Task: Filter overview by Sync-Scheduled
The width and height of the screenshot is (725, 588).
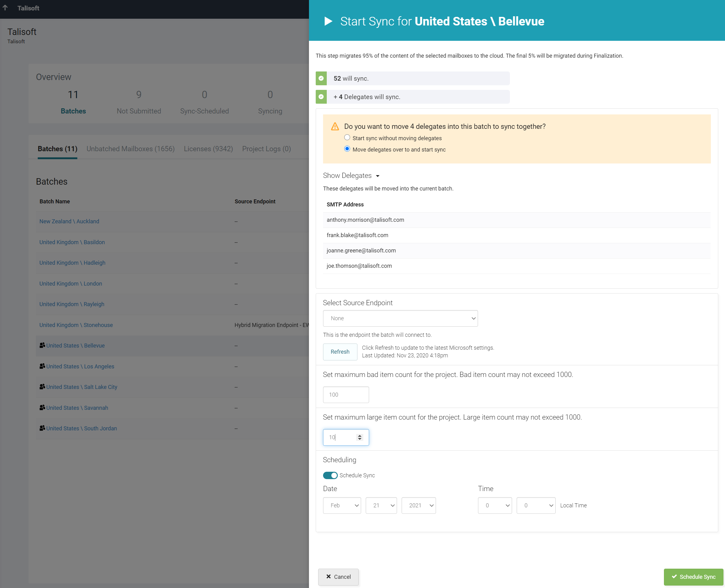Action: tap(205, 102)
